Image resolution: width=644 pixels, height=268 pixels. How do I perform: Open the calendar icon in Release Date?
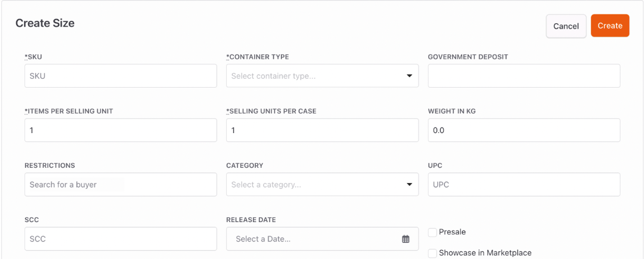click(x=405, y=239)
